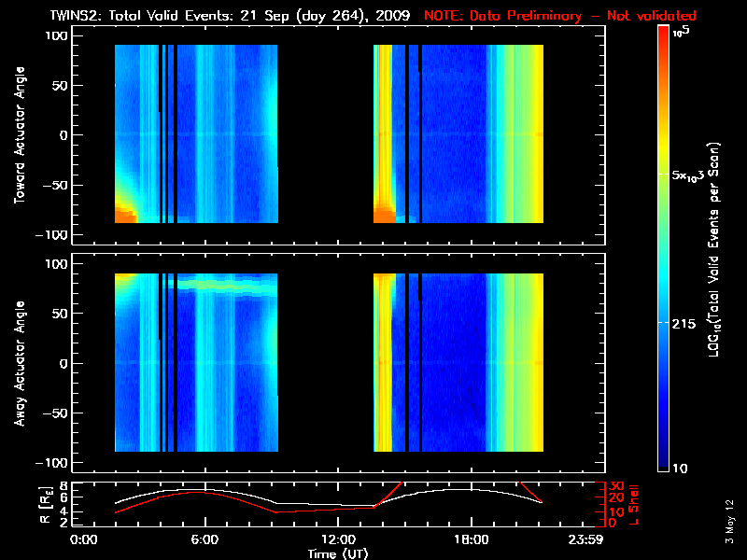Click the "10" label at color bar bottom
747x560 pixels.
pos(680,469)
